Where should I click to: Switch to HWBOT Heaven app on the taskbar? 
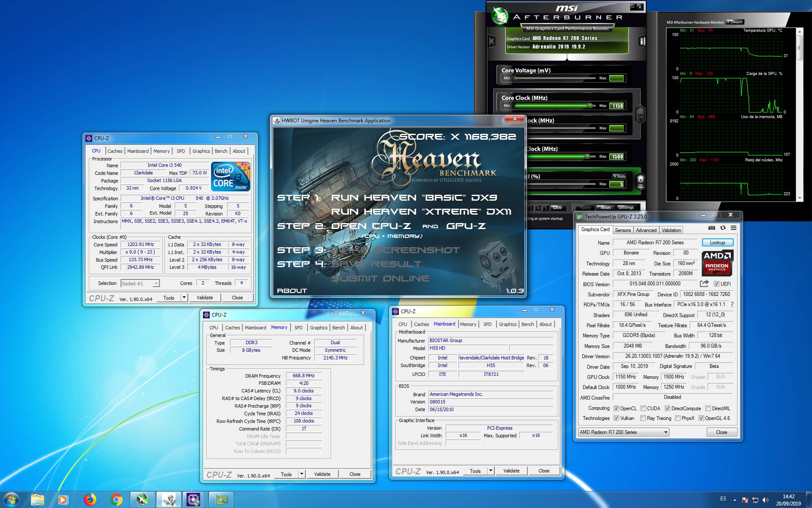coord(169,500)
